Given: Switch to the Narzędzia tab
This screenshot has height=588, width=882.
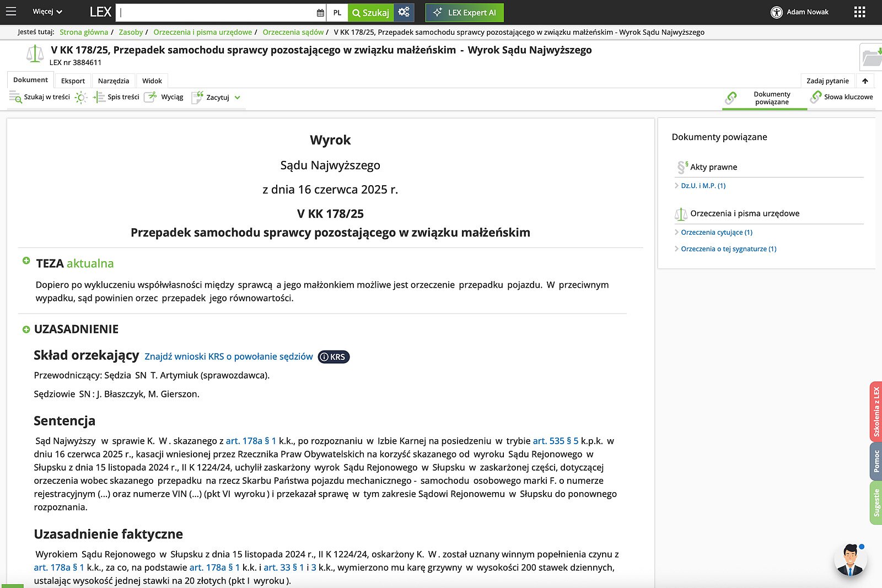Looking at the screenshot, I should point(114,80).
